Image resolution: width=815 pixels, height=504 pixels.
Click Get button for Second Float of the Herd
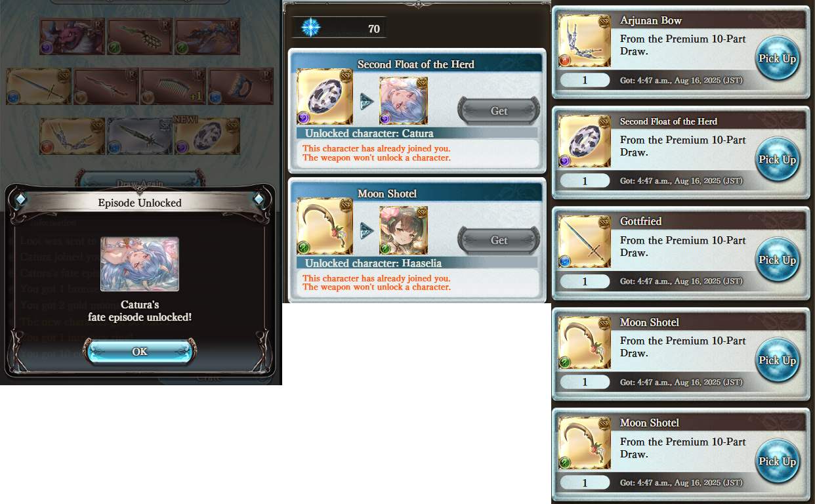(499, 111)
